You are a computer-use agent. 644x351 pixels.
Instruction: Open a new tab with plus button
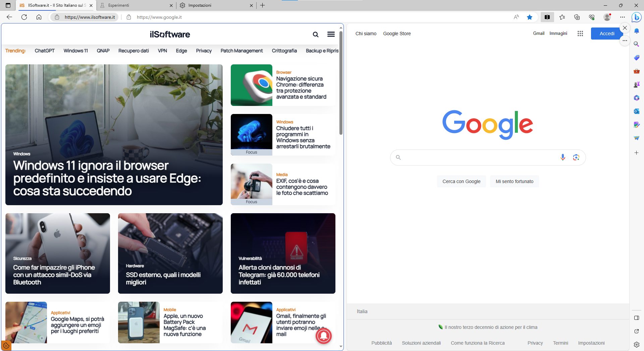[263, 5]
